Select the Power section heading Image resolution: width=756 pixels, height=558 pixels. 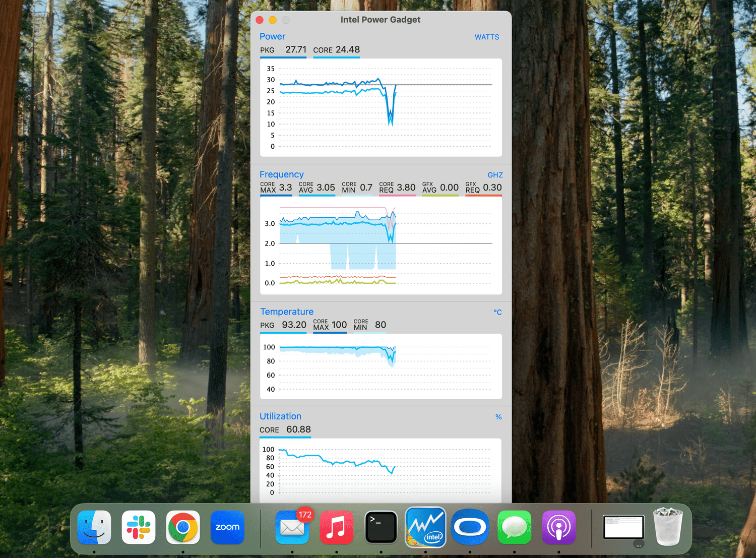coord(272,37)
